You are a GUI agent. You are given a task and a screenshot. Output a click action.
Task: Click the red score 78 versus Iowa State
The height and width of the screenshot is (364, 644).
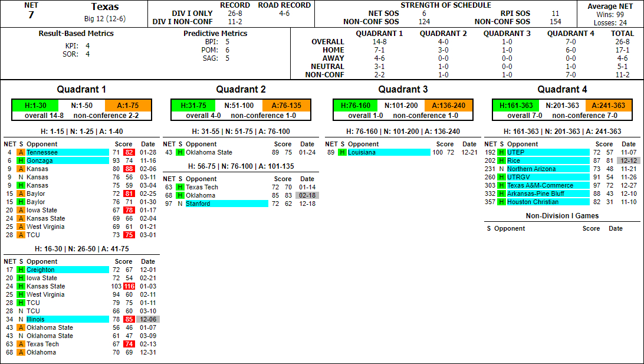[129, 210]
